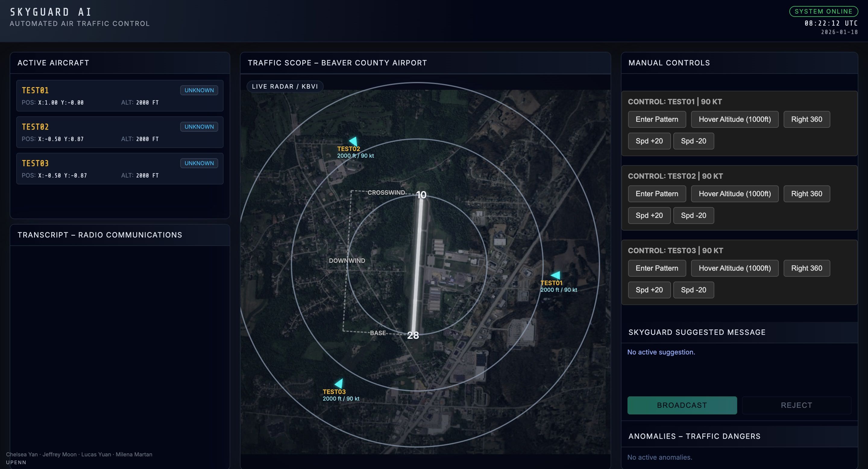Image resolution: width=868 pixels, height=469 pixels.
Task: Increase TEST01 speed with Spd +20
Action: point(649,141)
